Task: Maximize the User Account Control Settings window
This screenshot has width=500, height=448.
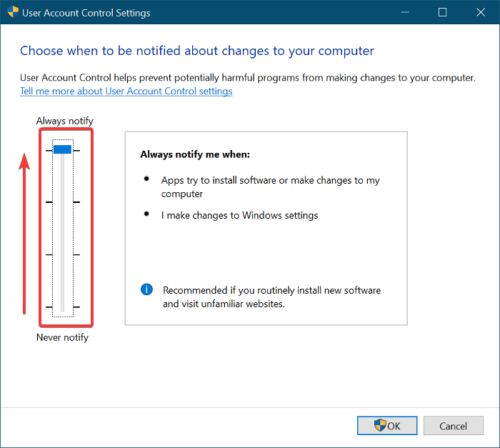Action: click(x=442, y=12)
